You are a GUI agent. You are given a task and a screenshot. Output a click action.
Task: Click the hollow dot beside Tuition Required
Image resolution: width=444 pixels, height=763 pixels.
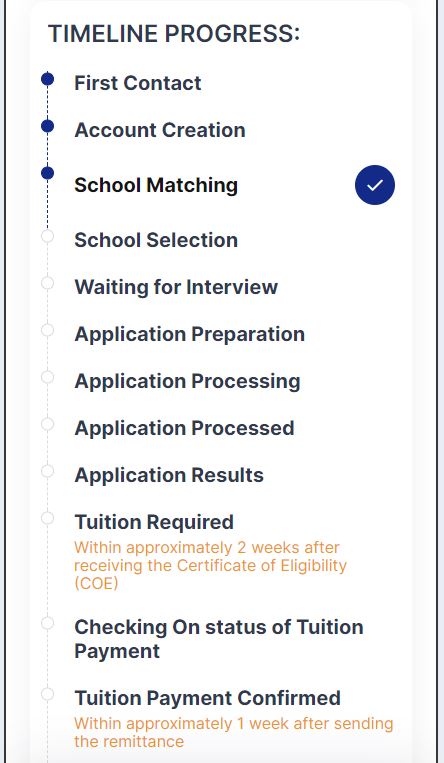[47, 518]
